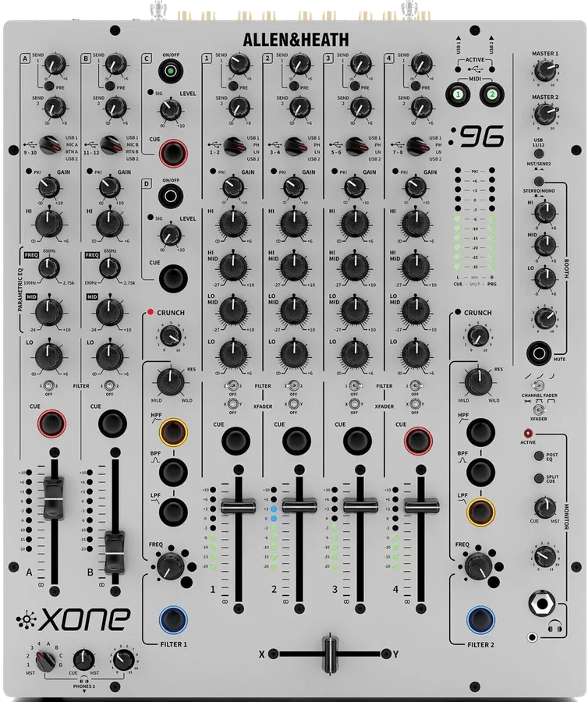The image size is (588, 702).
Task: Activate the Filter 1 BPF button
Action: coord(173,471)
